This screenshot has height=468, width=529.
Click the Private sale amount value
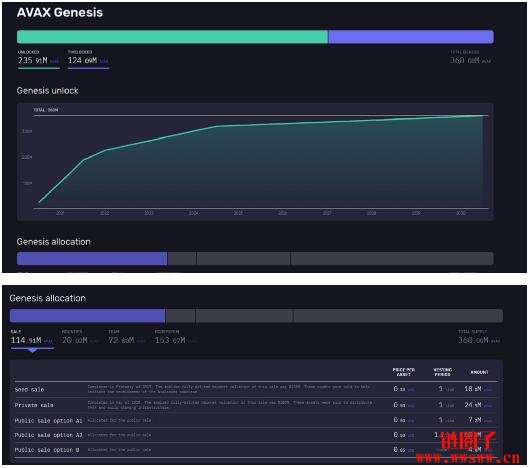coord(478,405)
